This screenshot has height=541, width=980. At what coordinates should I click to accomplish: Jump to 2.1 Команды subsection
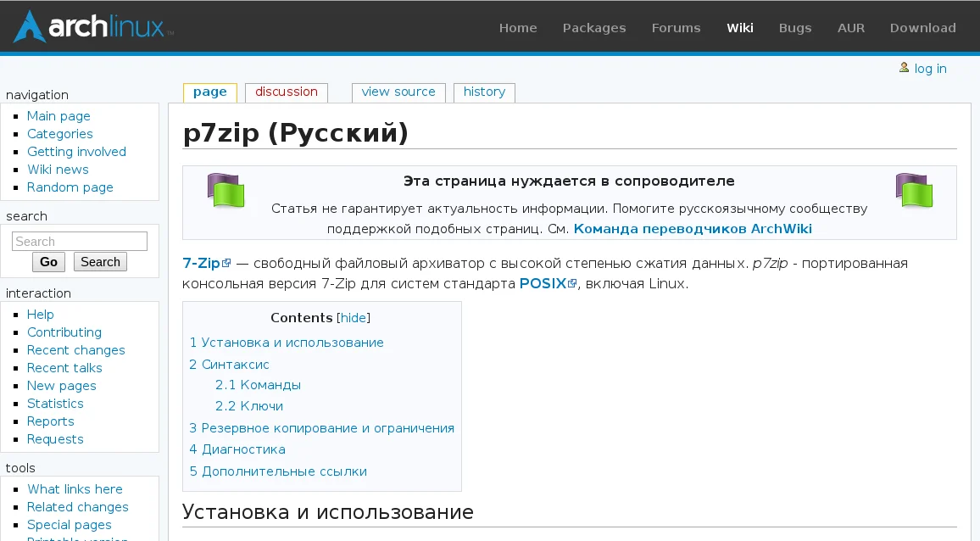pos(258,385)
